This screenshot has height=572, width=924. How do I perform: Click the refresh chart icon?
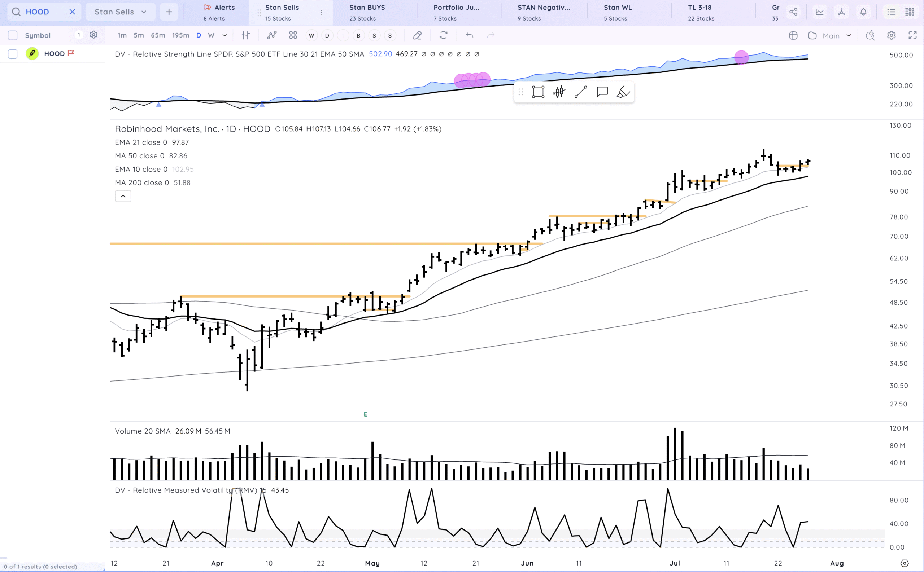point(443,36)
